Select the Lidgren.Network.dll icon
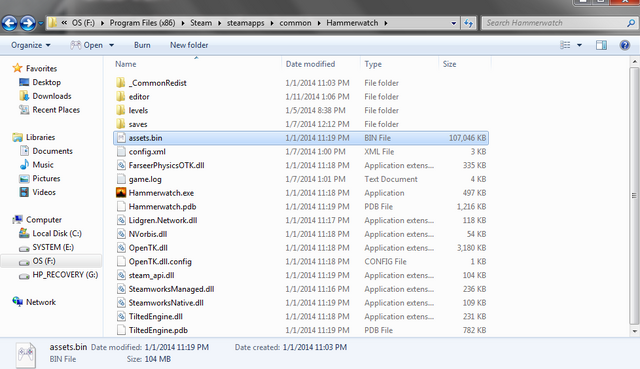Viewport: 640px width, 369px height. point(121,220)
